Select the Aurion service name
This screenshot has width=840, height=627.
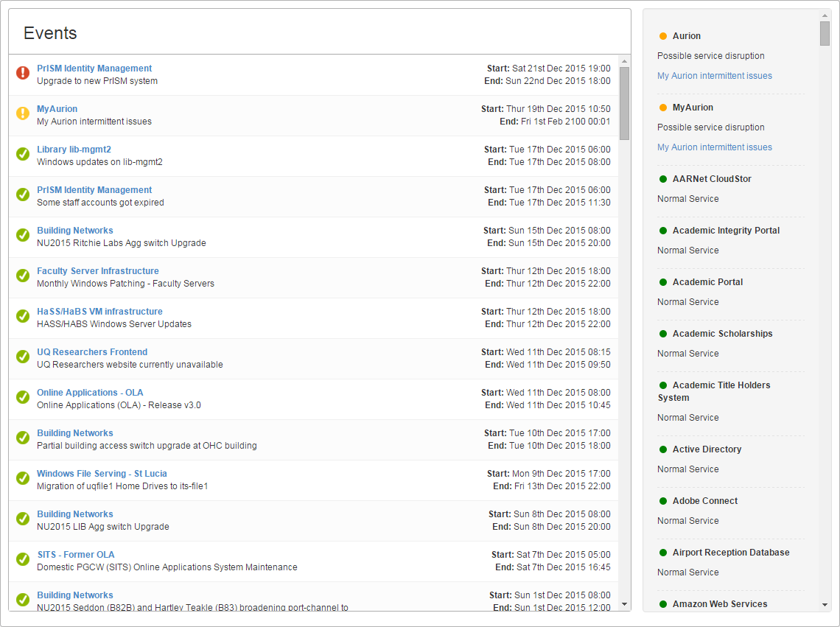(x=687, y=36)
